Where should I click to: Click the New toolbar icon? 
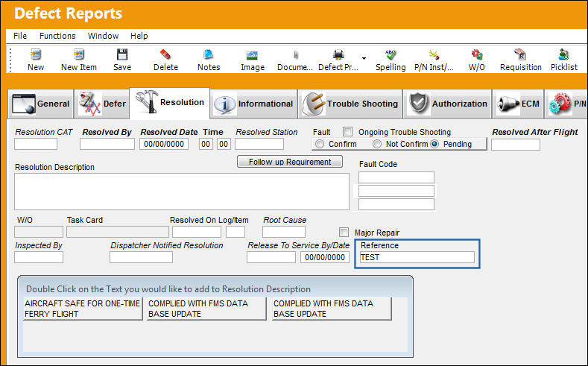[x=36, y=54]
